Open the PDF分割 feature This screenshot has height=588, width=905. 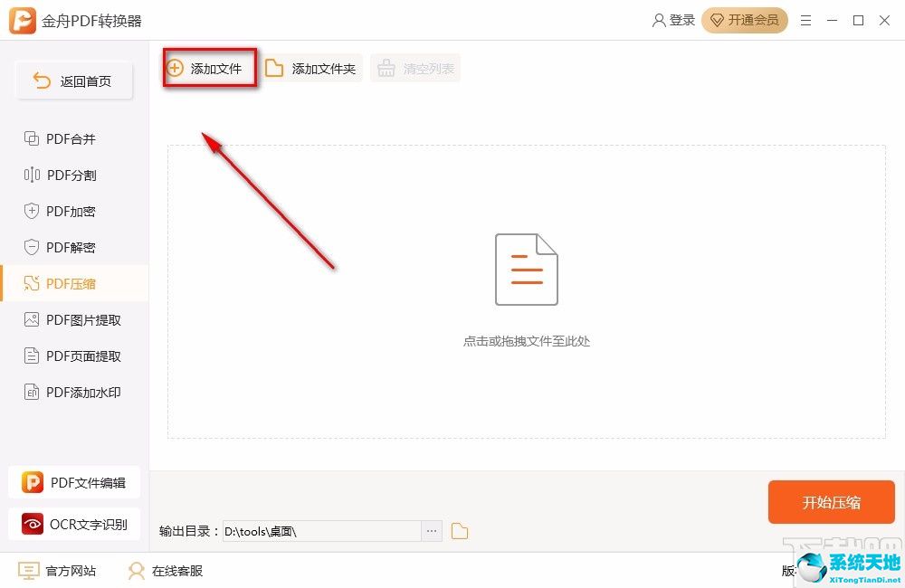click(71, 175)
